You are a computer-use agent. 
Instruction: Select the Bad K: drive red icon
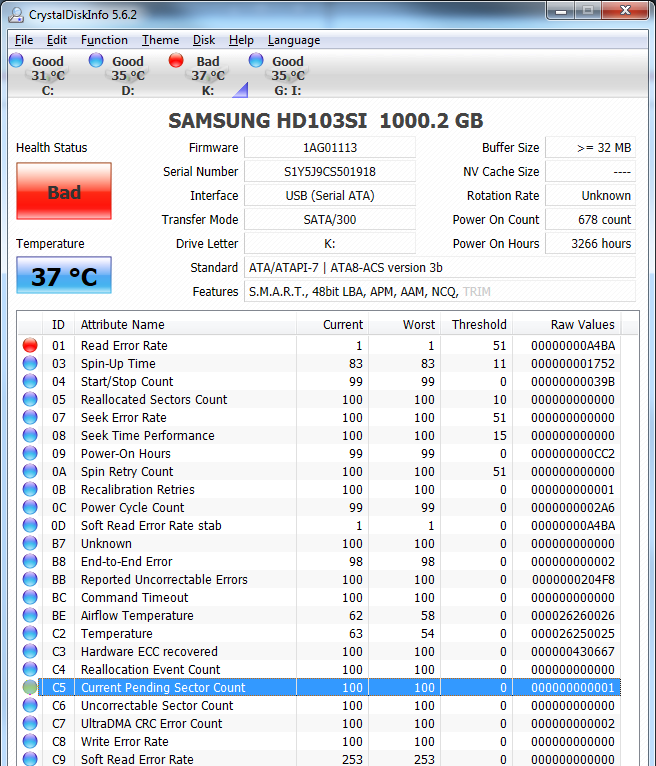176,61
